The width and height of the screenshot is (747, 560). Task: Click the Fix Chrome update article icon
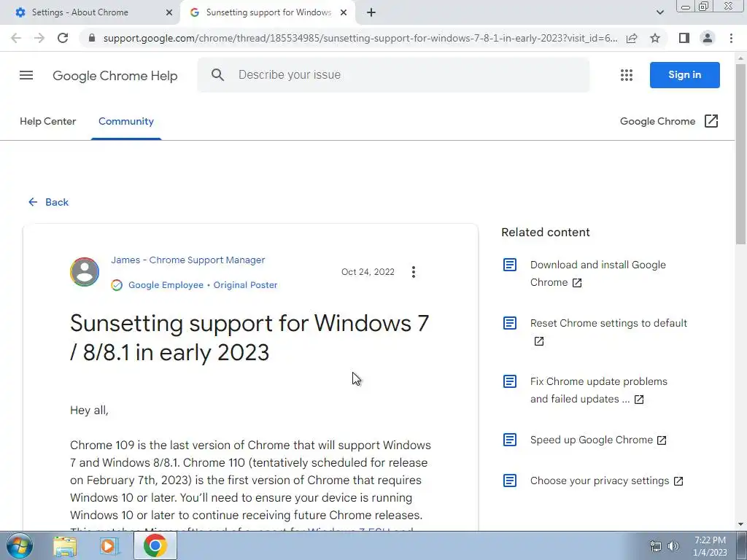point(510,381)
